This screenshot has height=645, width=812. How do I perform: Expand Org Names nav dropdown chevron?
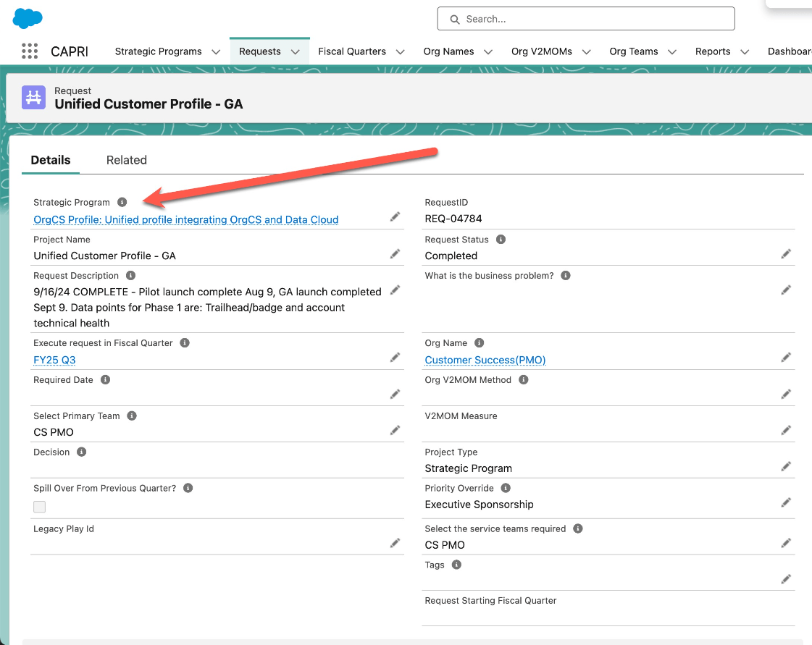pyautogui.click(x=488, y=52)
